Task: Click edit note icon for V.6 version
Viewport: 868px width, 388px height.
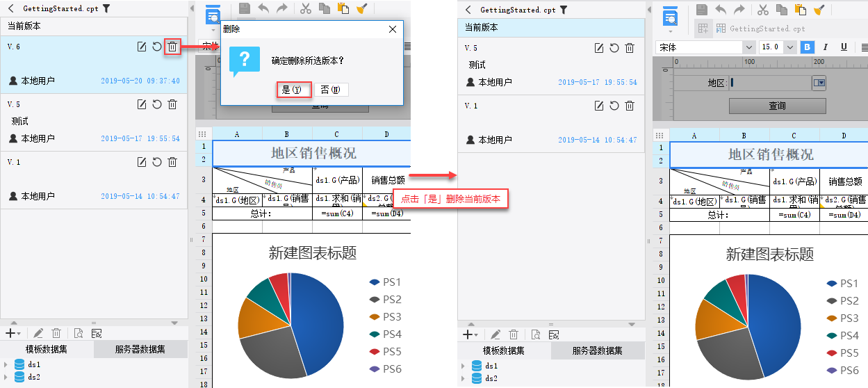Action: coord(142,47)
